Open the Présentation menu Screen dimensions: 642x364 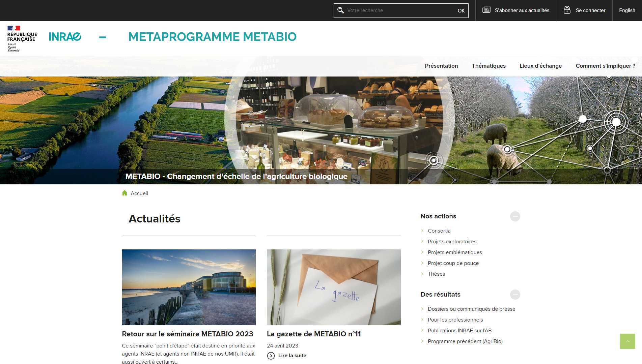[x=441, y=66]
